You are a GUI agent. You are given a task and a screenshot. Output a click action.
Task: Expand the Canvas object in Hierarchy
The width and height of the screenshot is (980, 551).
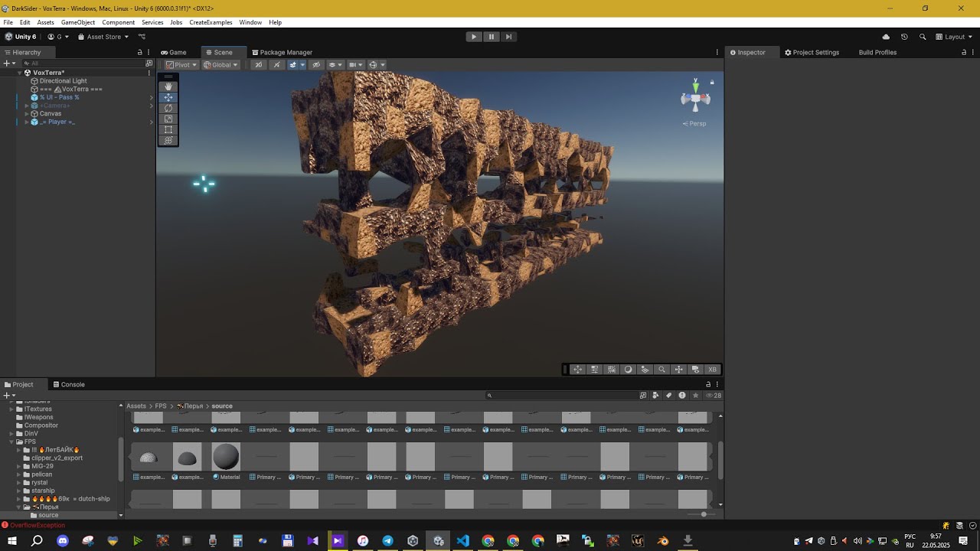(x=27, y=114)
